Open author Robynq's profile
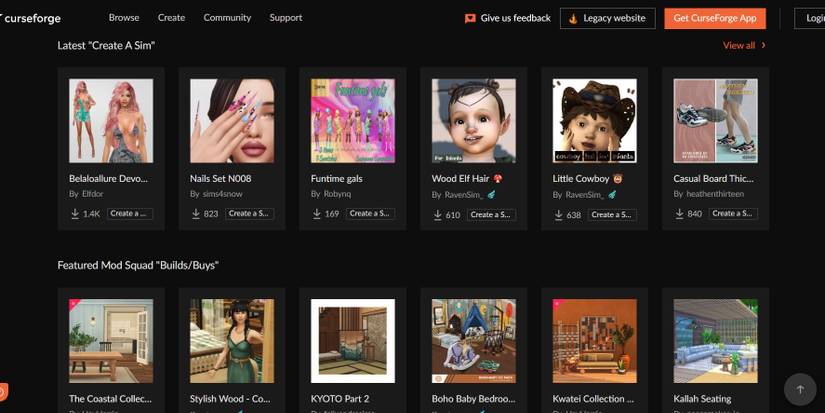 tap(337, 194)
